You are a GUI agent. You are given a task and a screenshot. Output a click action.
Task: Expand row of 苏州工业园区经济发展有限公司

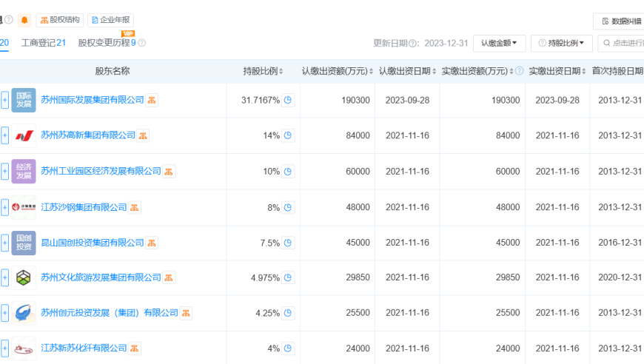[5, 171]
